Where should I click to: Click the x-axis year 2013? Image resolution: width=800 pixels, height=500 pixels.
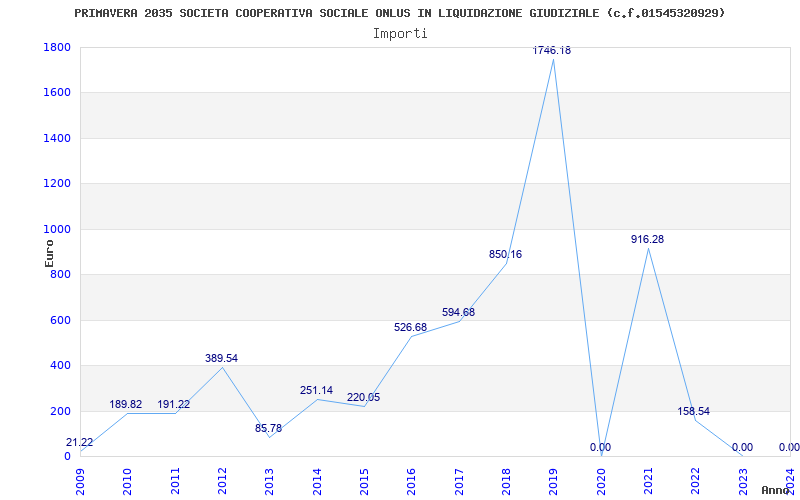[x=269, y=482]
